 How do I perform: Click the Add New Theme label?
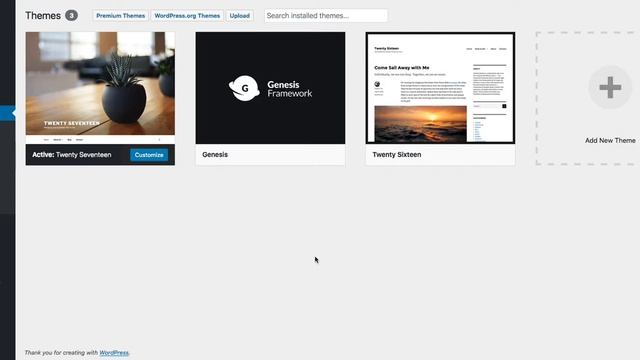610,140
